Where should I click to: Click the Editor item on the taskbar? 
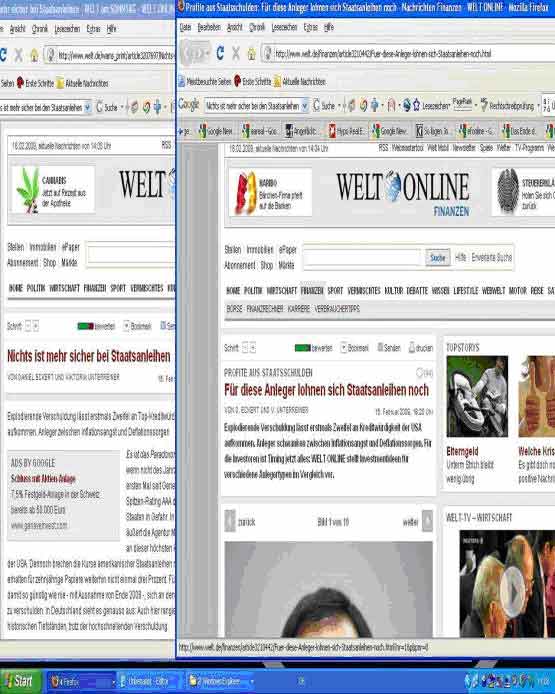pyautogui.click(x=149, y=682)
